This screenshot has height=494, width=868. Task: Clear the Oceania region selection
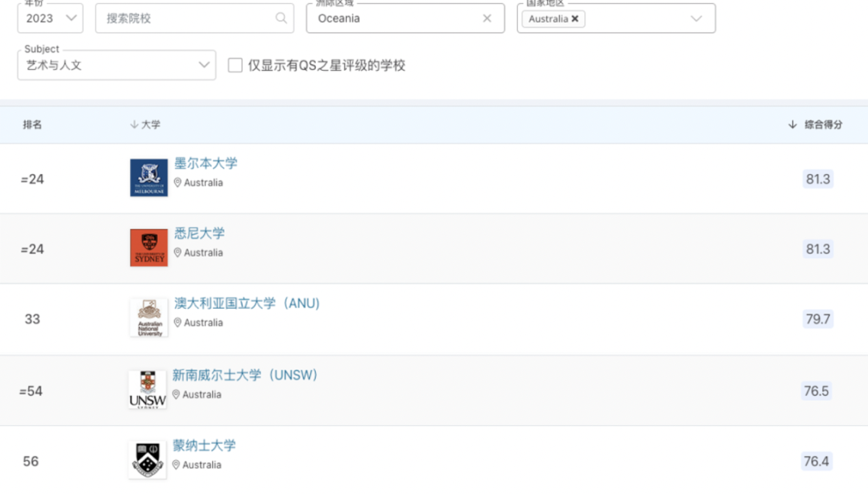(x=487, y=18)
